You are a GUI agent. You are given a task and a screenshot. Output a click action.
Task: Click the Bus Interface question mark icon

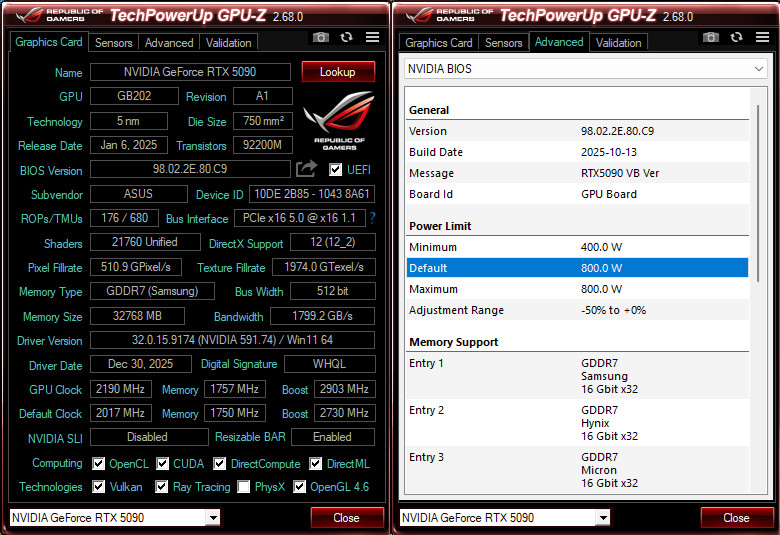pos(373,218)
